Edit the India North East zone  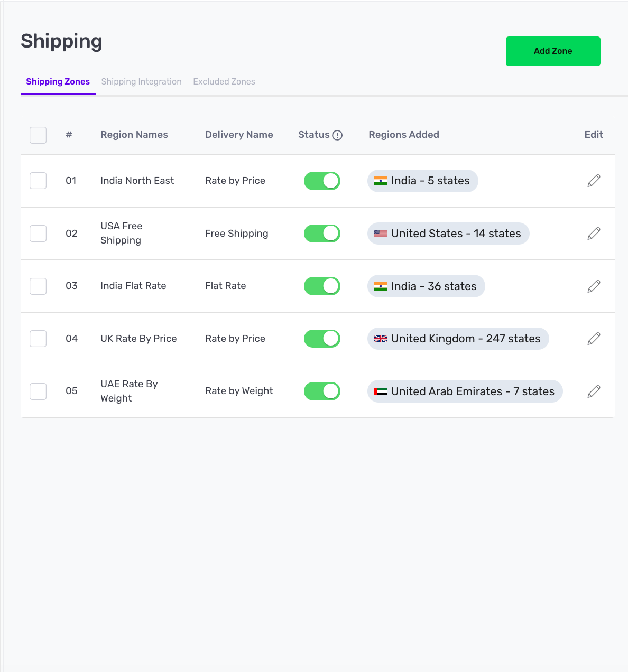(x=594, y=181)
